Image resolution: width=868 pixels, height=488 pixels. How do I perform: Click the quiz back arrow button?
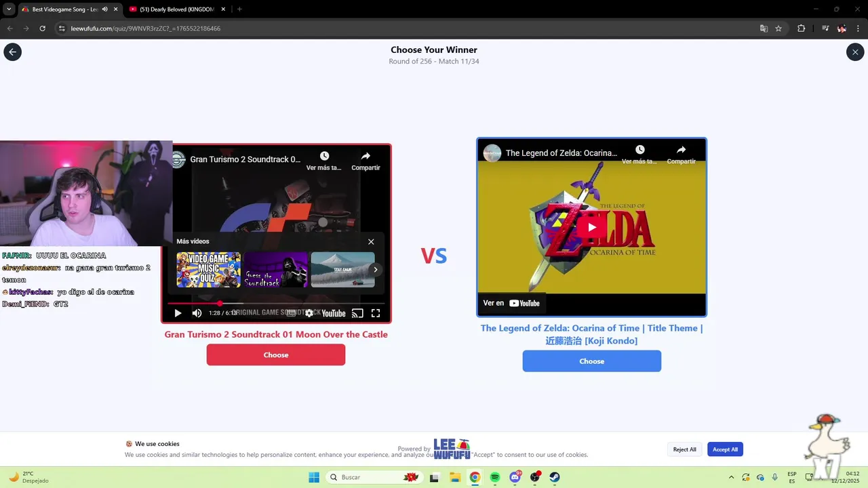[x=12, y=52]
